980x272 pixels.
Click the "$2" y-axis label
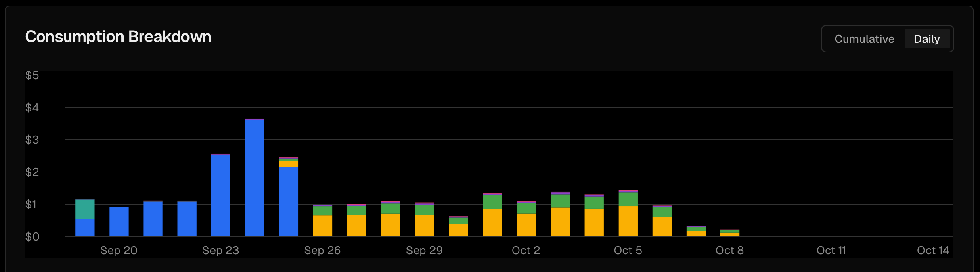click(32, 172)
